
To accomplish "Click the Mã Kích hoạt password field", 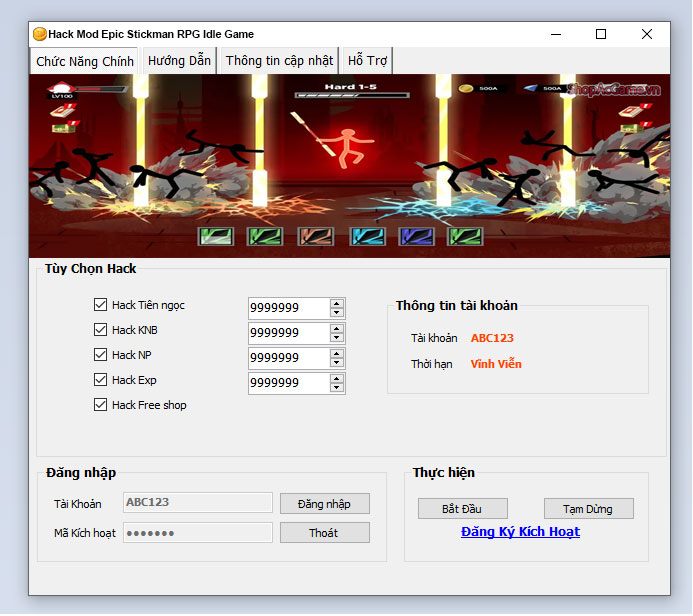I will (x=198, y=533).
